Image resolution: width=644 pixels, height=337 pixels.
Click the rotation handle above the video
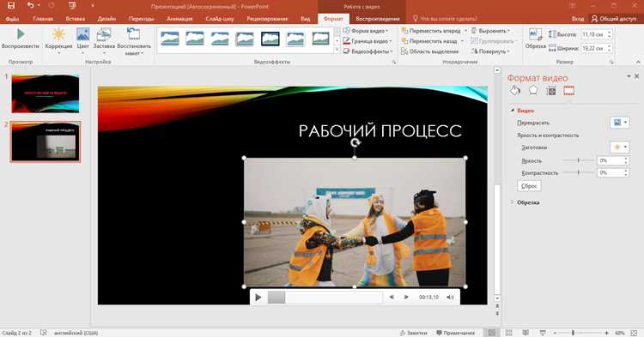[x=355, y=142]
